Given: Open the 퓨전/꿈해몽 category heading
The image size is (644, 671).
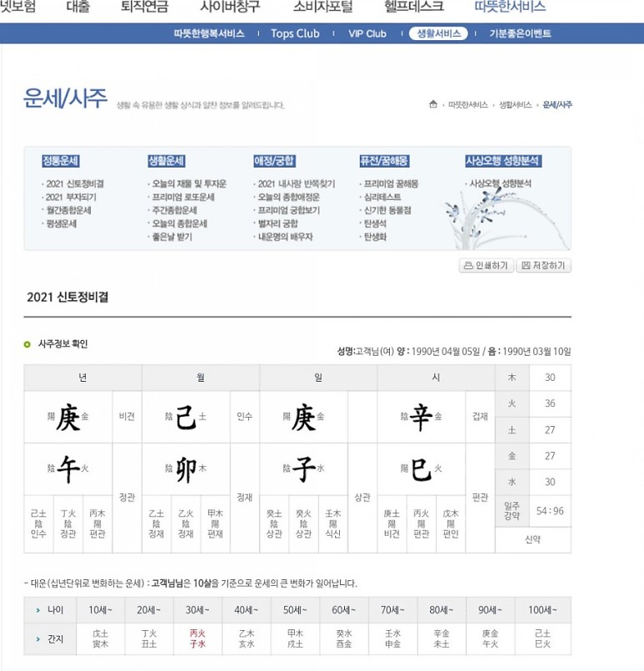Looking at the screenshot, I should coord(384,161).
